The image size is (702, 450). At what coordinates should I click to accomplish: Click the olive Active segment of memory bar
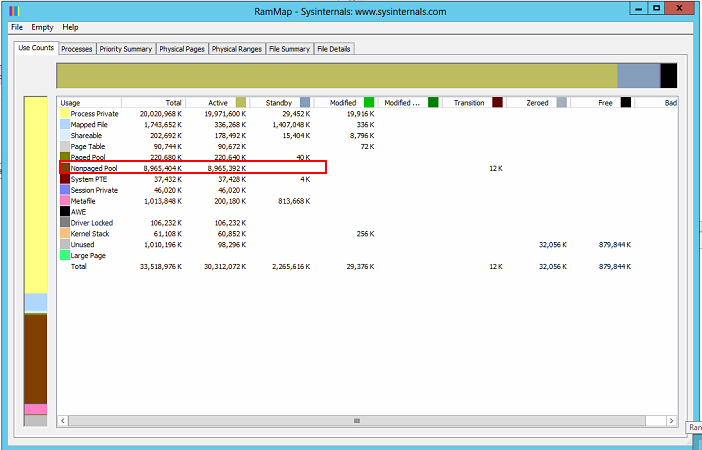point(337,76)
